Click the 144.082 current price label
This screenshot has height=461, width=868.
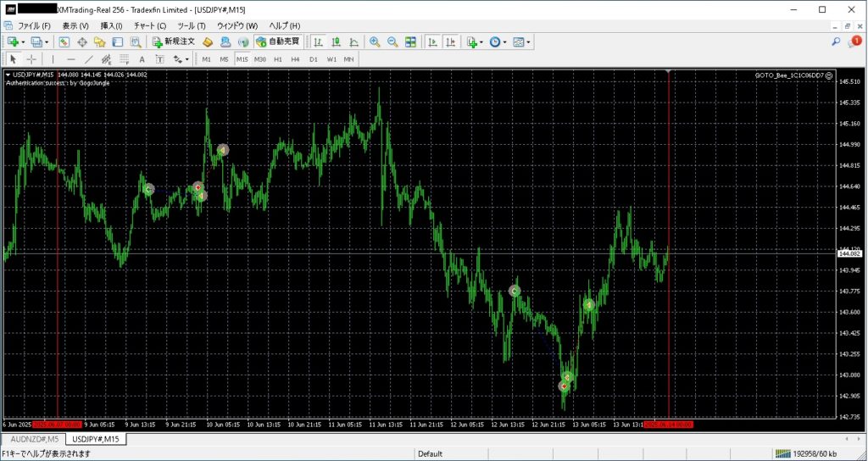(849, 253)
